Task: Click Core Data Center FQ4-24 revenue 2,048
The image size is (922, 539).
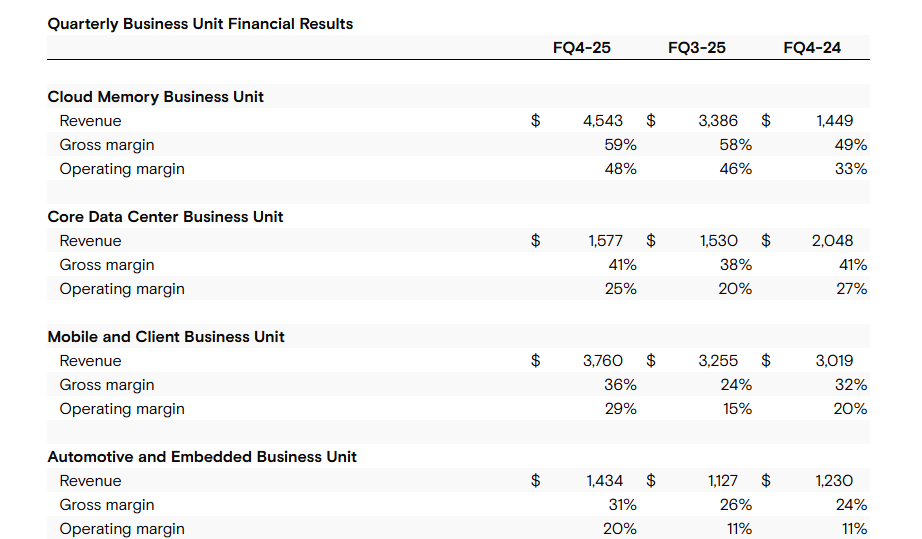Action: click(x=833, y=241)
